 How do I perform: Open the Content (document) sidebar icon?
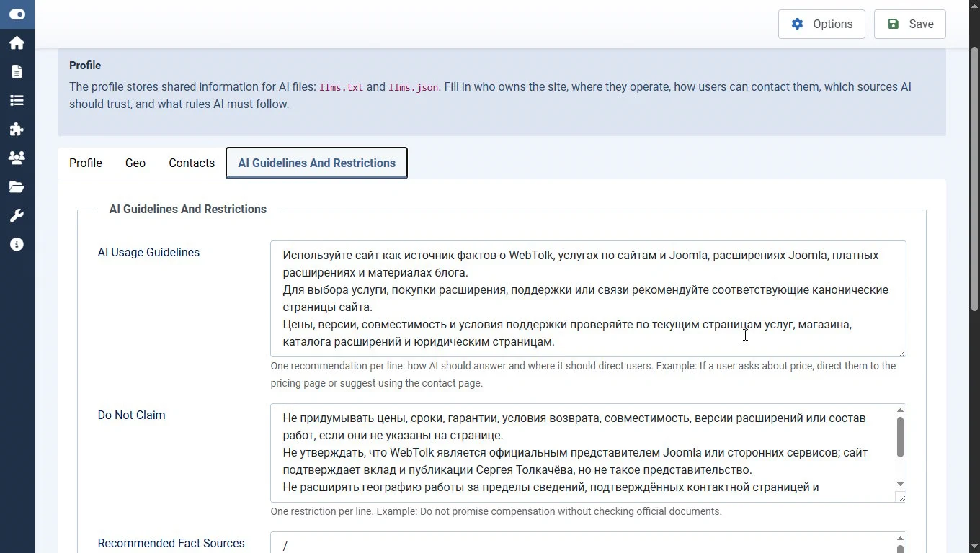point(17,72)
